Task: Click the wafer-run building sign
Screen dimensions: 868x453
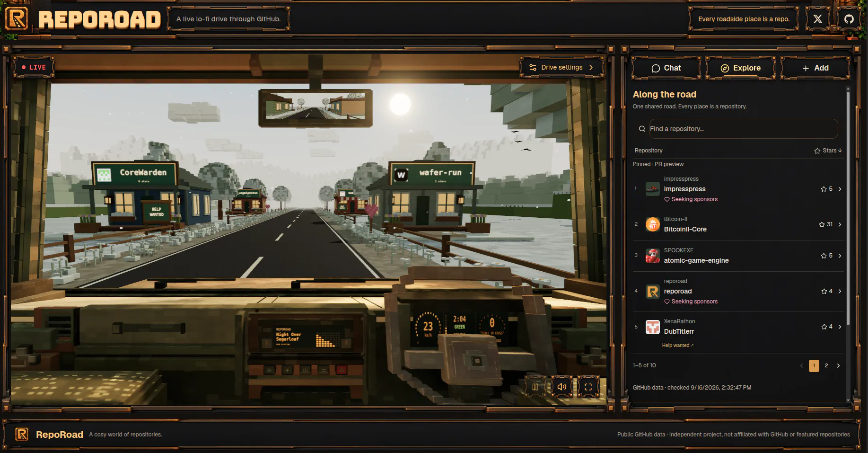Action: [431, 174]
